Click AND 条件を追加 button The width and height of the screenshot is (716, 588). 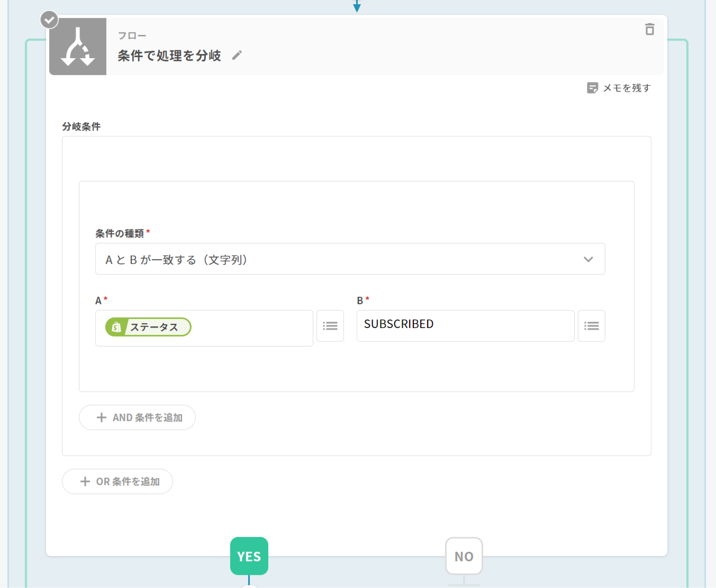137,417
